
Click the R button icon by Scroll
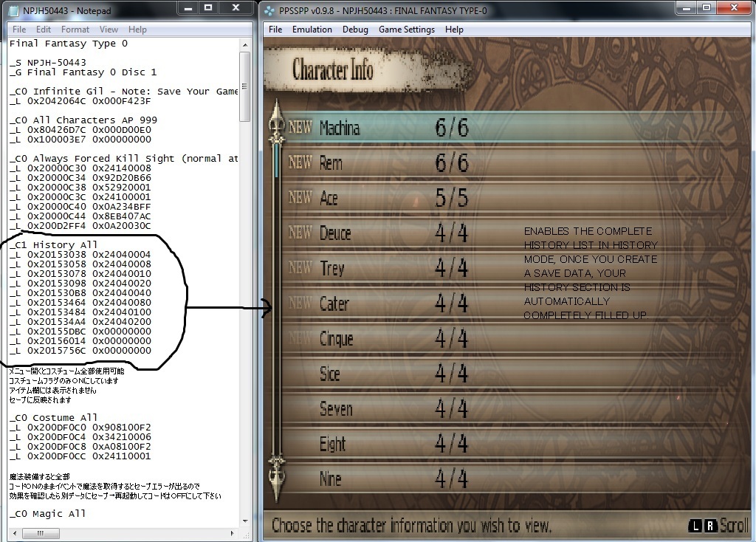pyautogui.click(x=709, y=526)
